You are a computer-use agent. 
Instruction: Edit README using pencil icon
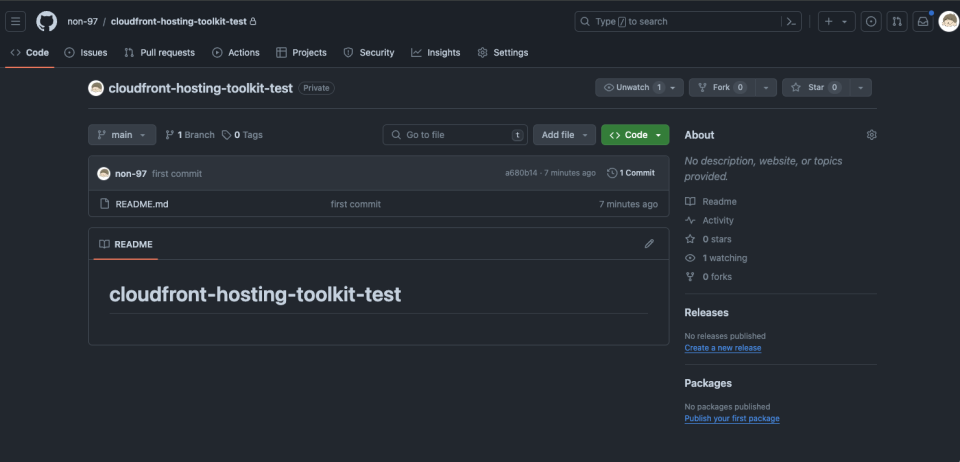[649, 244]
